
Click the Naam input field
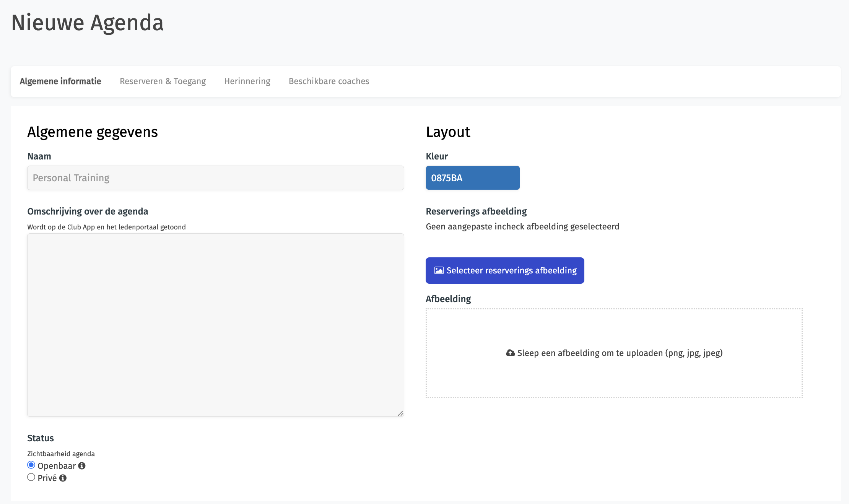[215, 178]
